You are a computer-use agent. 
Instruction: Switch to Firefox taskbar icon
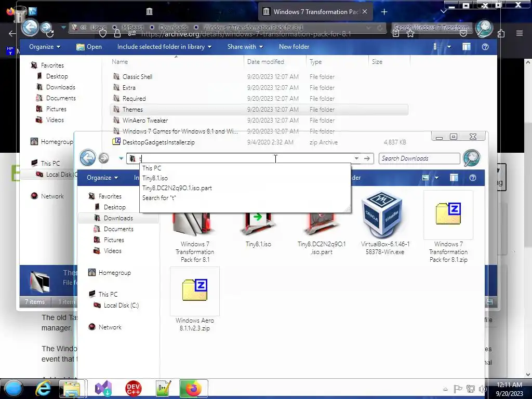pyautogui.click(x=193, y=389)
